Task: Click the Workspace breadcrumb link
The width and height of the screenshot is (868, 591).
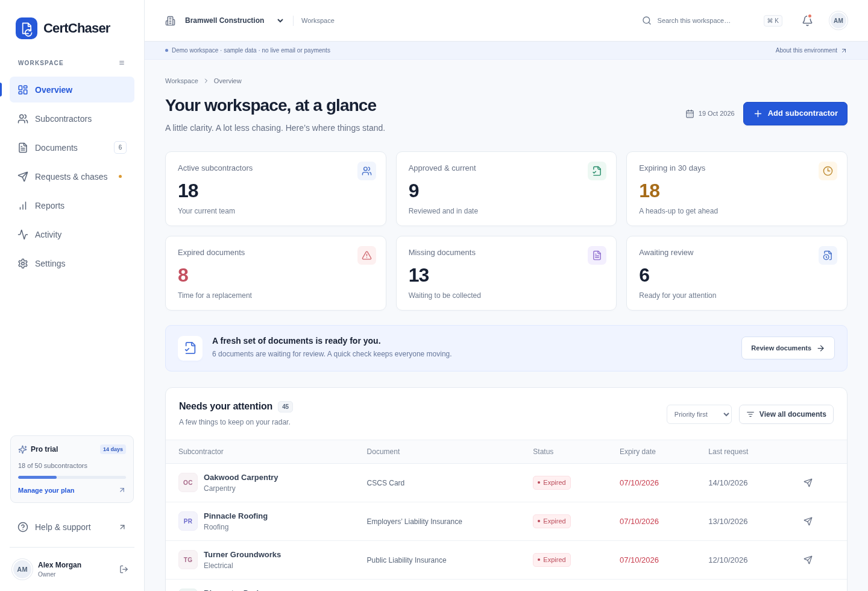Action: pyautogui.click(x=181, y=81)
